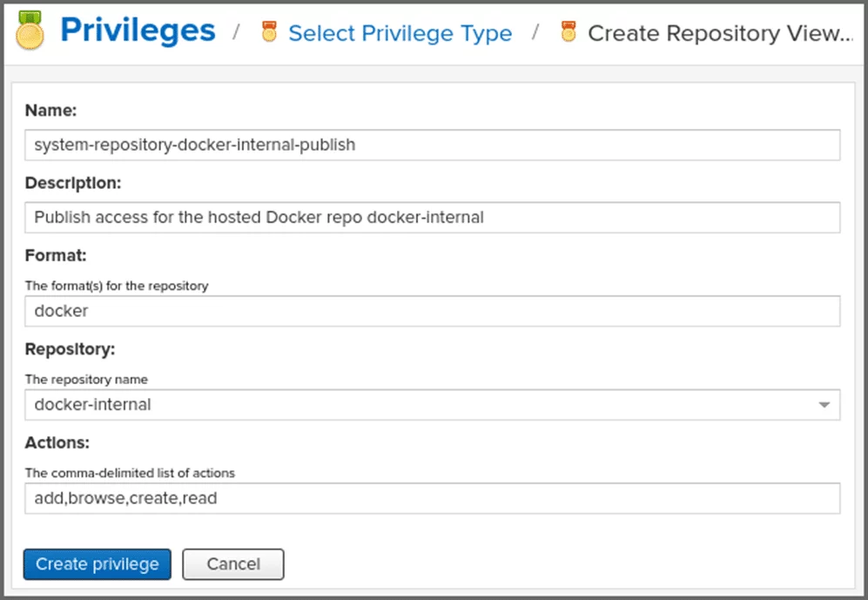This screenshot has height=600, width=868.
Task: Click the Description: field label
Action: (73, 183)
